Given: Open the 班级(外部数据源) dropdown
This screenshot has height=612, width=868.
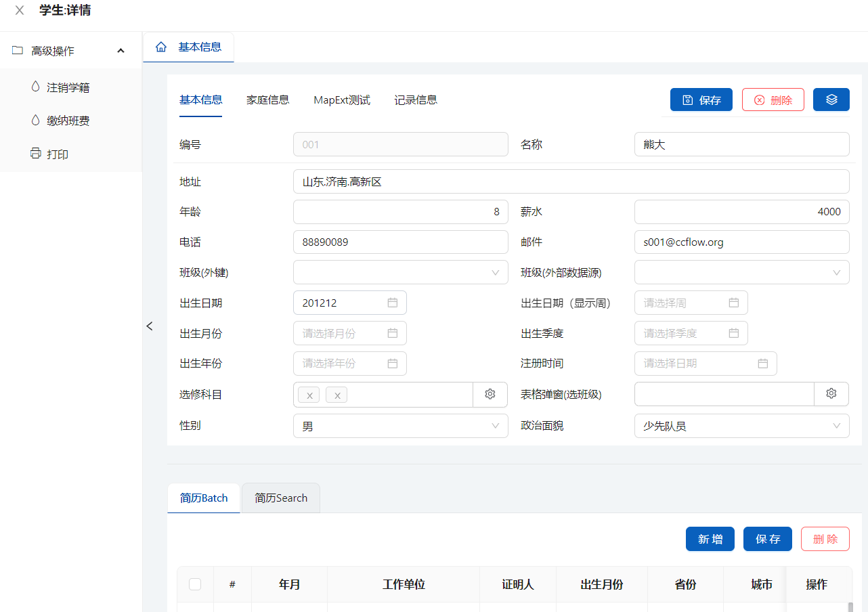Looking at the screenshot, I should (x=741, y=272).
